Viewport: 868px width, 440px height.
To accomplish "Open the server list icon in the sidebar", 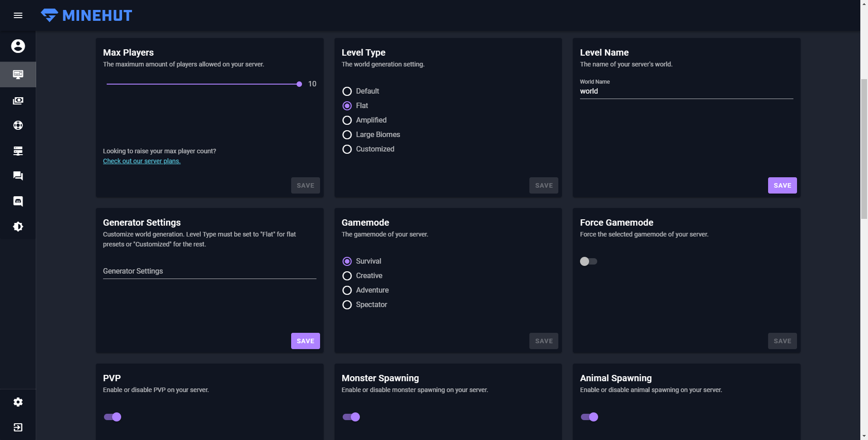I will 18,151.
